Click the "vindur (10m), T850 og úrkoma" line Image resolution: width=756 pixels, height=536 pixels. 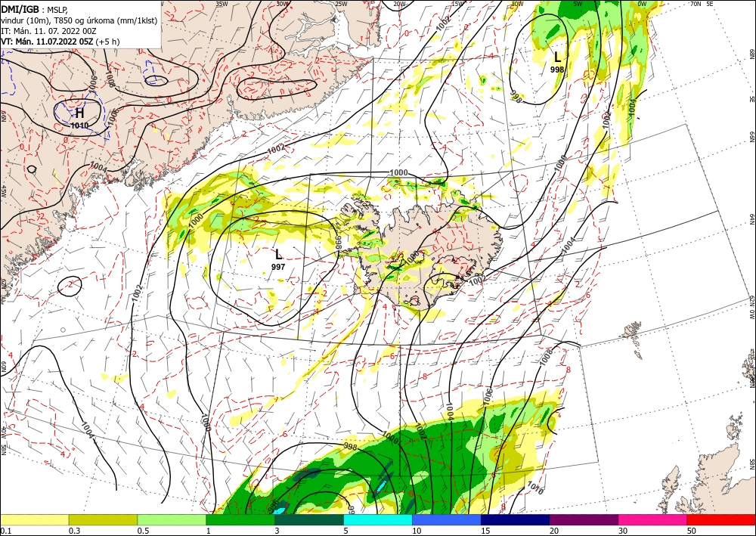click(x=79, y=20)
